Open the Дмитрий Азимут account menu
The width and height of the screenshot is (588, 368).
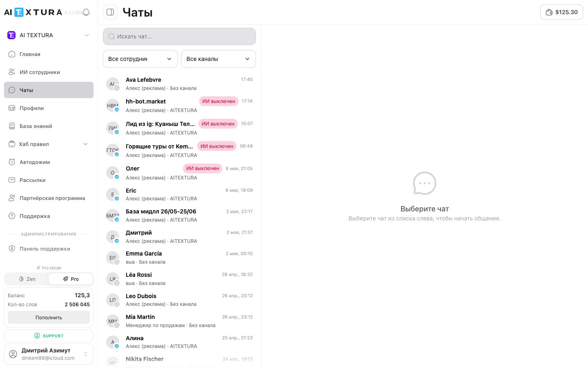(x=49, y=354)
